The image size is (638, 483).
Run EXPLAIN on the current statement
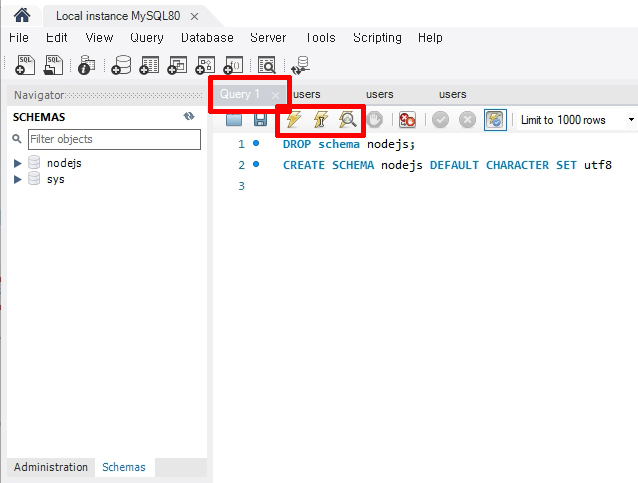(348, 120)
